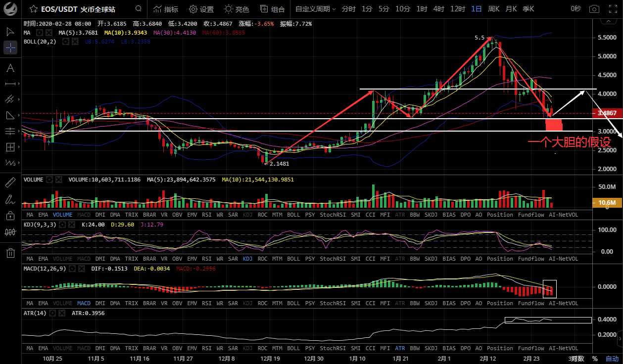Viewport: 623px width, 364px height.
Task: Select RSI tab in the KDJ panel
Action: click(x=207, y=259)
